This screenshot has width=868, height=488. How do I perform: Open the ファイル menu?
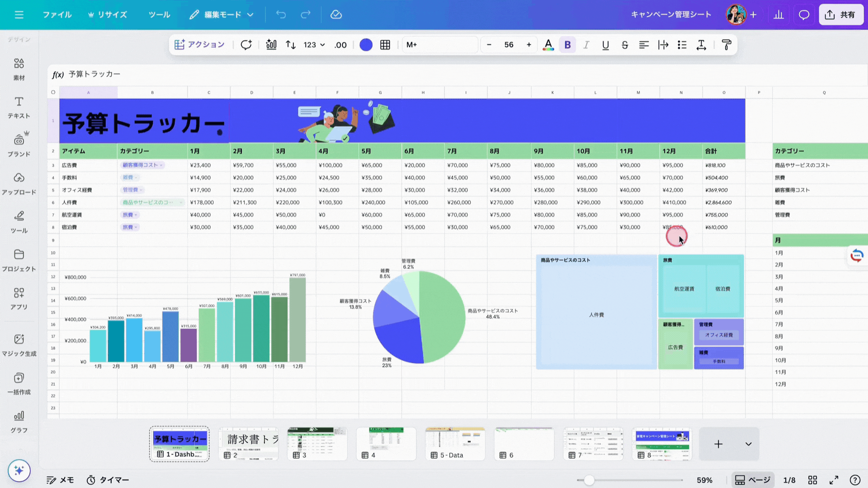click(57, 15)
